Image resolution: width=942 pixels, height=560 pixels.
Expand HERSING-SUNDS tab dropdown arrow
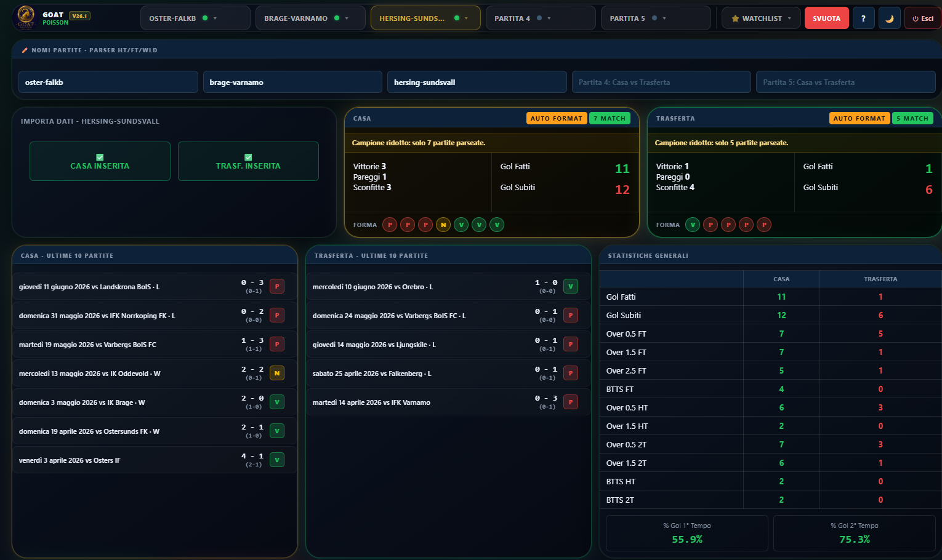[x=466, y=18]
